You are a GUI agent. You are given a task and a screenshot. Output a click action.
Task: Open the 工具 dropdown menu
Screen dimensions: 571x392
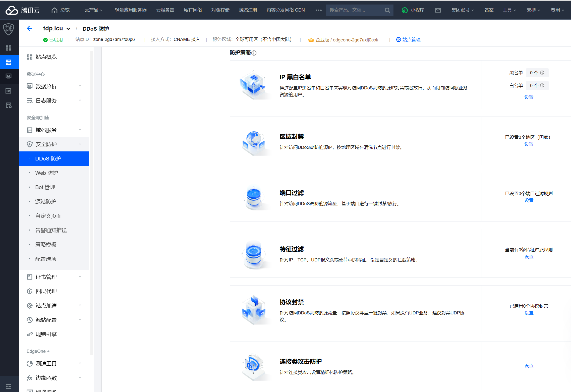pyautogui.click(x=509, y=10)
